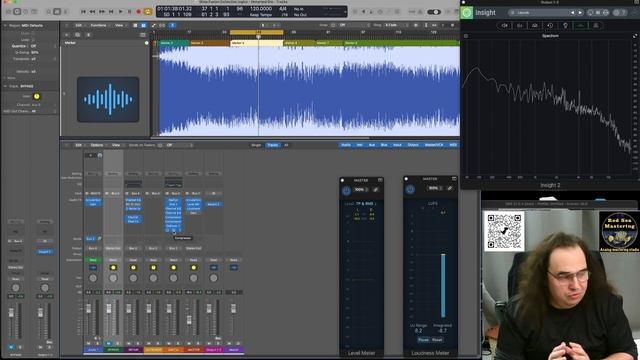640x360 pixels.
Task: Select the first module icon in Insight row
Action: pos(504,25)
